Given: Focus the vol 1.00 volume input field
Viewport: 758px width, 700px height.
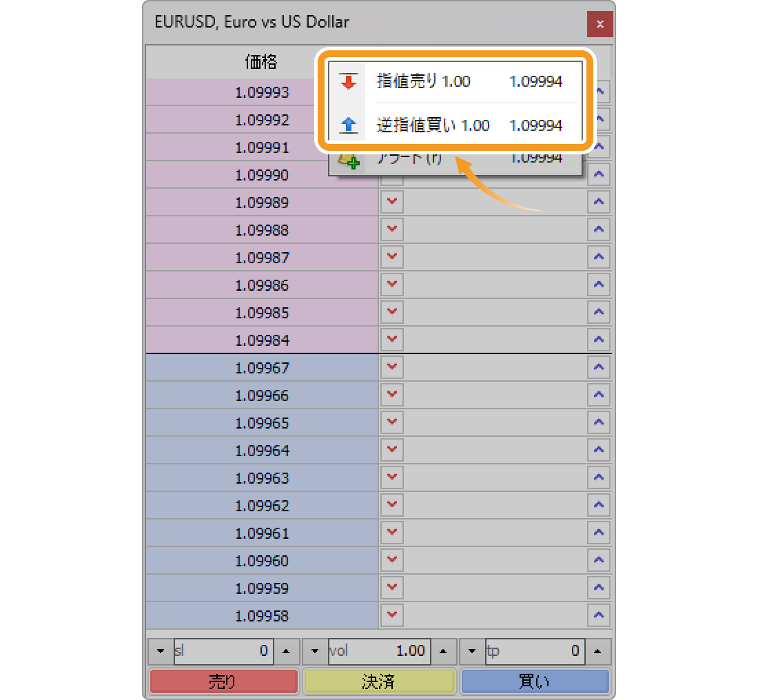Looking at the screenshot, I should click(x=380, y=651).
